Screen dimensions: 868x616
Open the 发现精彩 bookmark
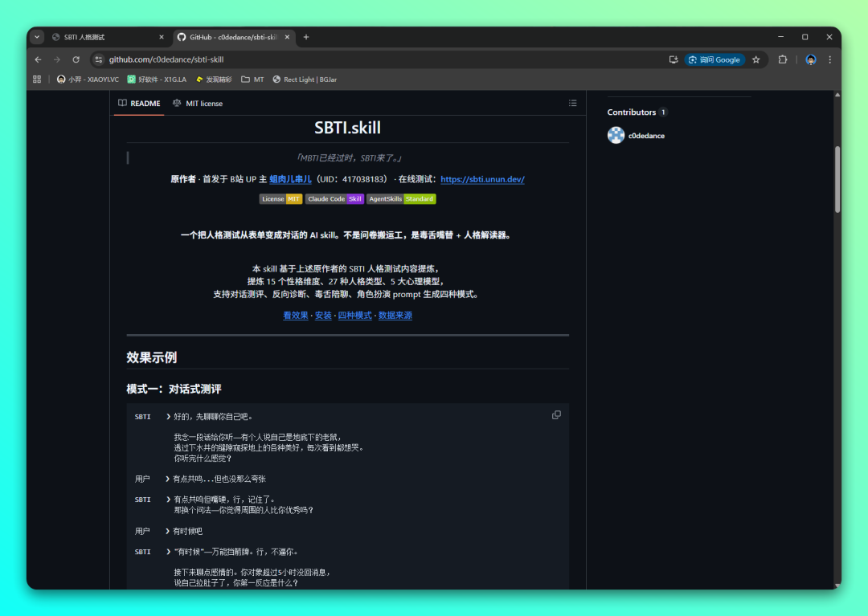tap(214, 80)
